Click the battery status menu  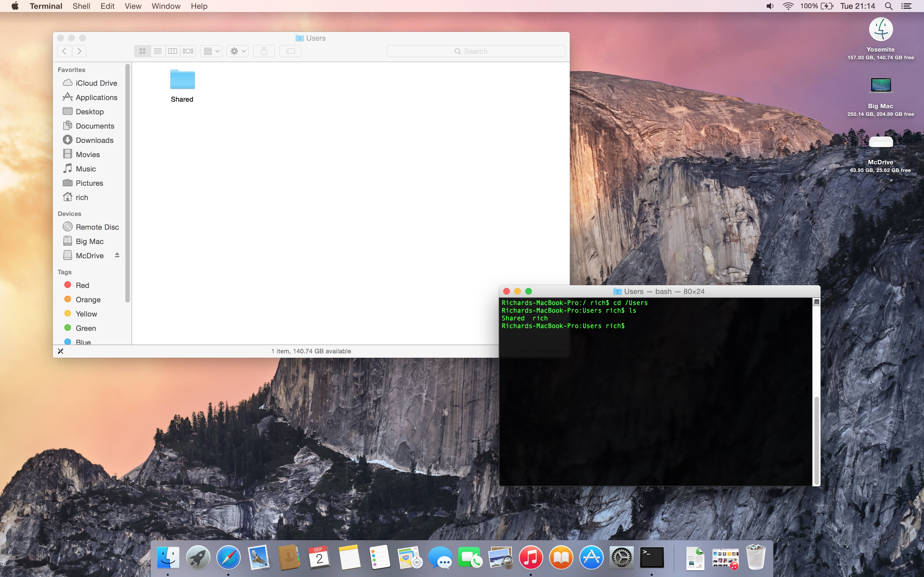coord(827,6)
